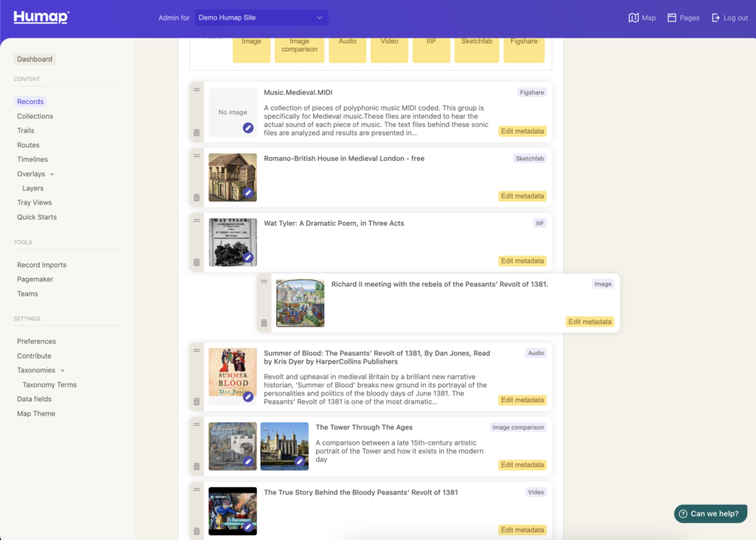Screen dimensions: 756x540
Task: Select Collections in the sidebar
Action: 35,116
